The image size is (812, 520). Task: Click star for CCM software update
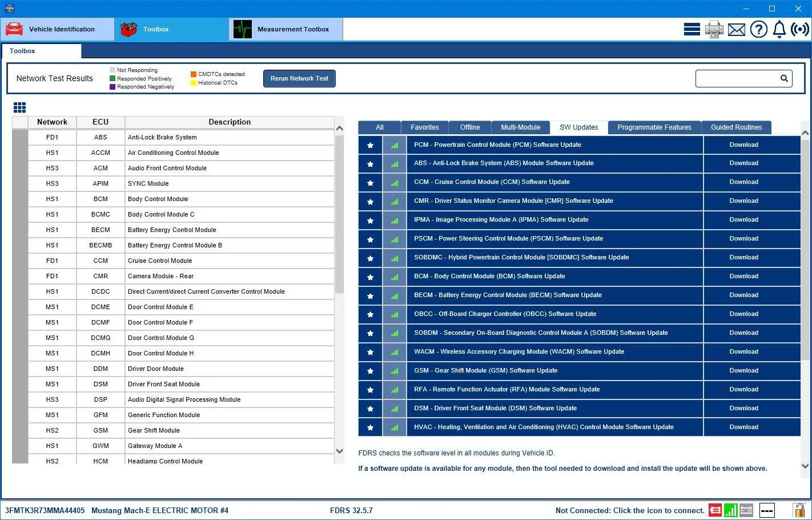pos(370,183)
